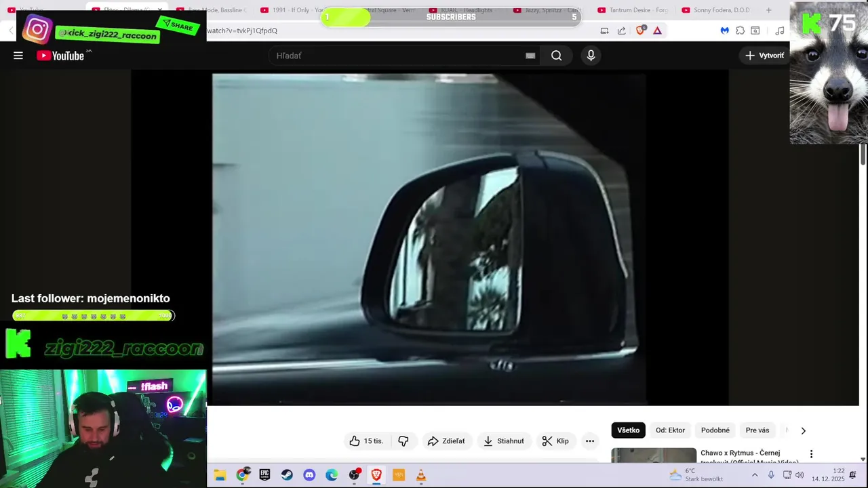Open the Malwarebytes extension icon

tap(724, 30)
